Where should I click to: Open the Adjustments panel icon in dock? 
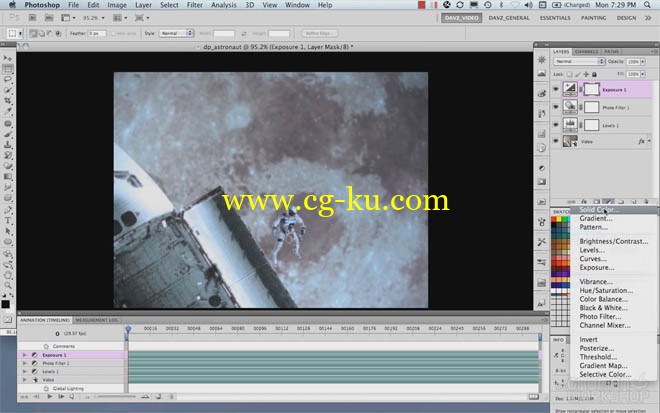click(542, 168)
